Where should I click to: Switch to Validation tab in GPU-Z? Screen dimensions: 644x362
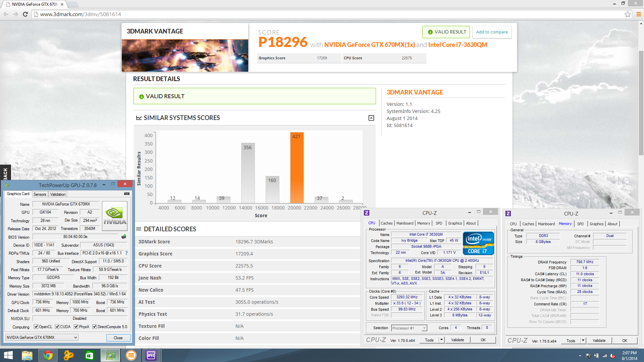tap(58, 194)
